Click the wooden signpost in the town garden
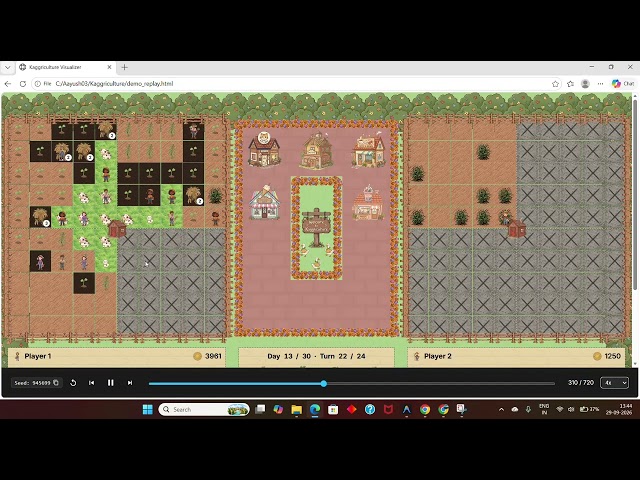 pyautogui.click(x=316, y=227)
